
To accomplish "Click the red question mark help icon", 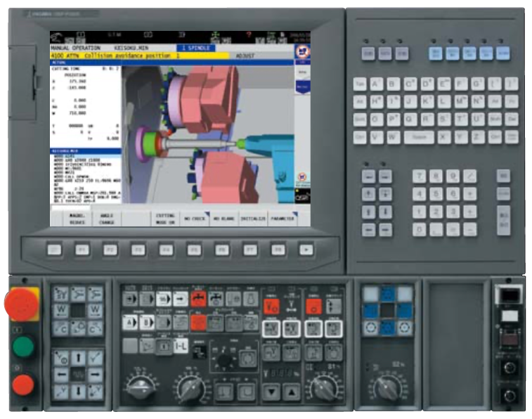I will tap(249, 35).
